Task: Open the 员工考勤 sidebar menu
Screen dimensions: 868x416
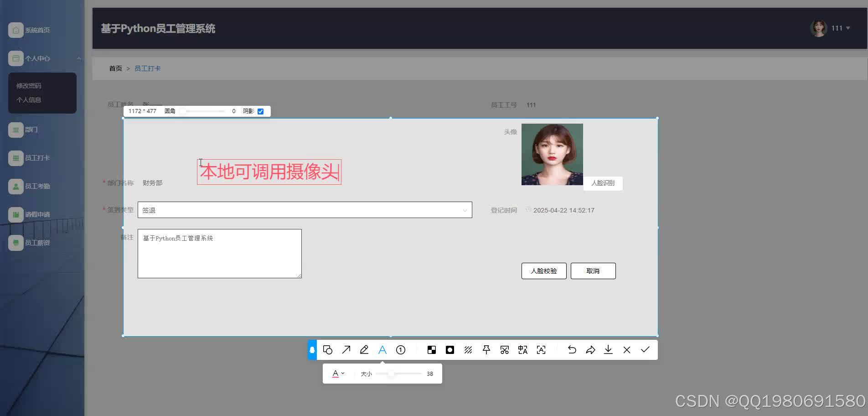Action: click(36, 186)
